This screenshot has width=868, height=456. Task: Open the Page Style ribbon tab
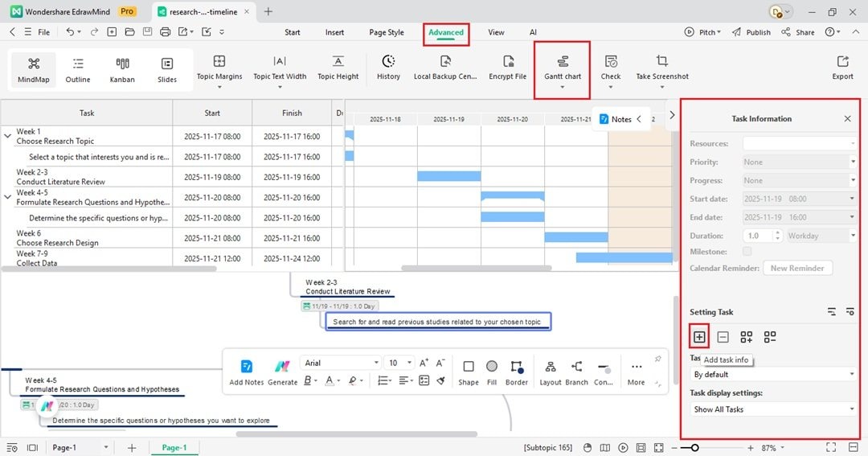pyautogui.click(x=387, y=32)
